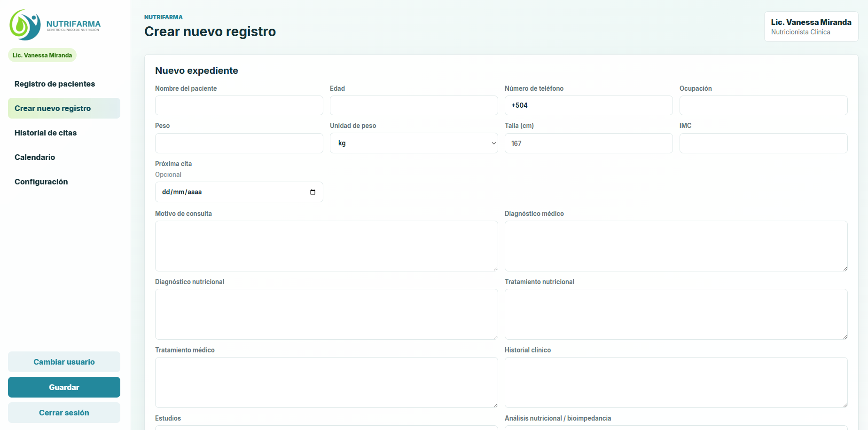Image resolution: width=868 pixels, height=430 pixels.
Task: Click the Lic. Vanessa Miranda sidebar badge
Action: click(x=42, y=55)
